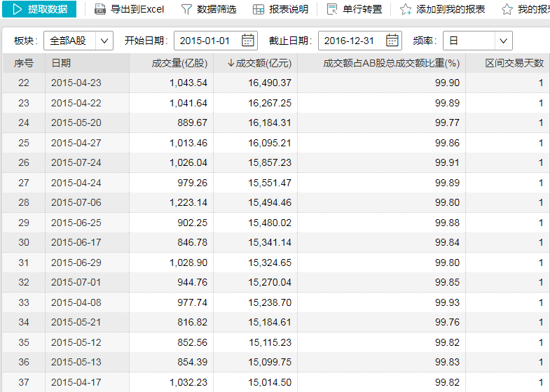Click the 成交额 value 15,014.50
The height and width of the screenshot is (392, 550).
[x=270, y=382]
